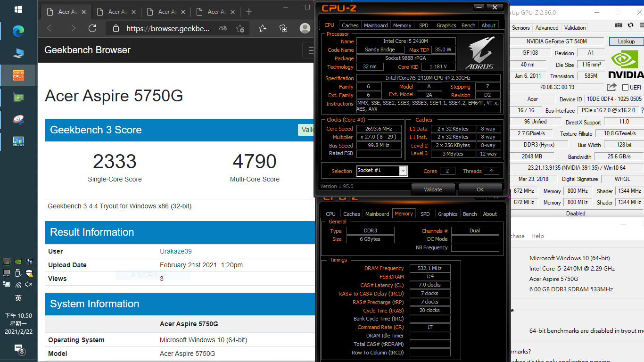
Task: View site info via the lock icon
Action: (x=116, y=28)
